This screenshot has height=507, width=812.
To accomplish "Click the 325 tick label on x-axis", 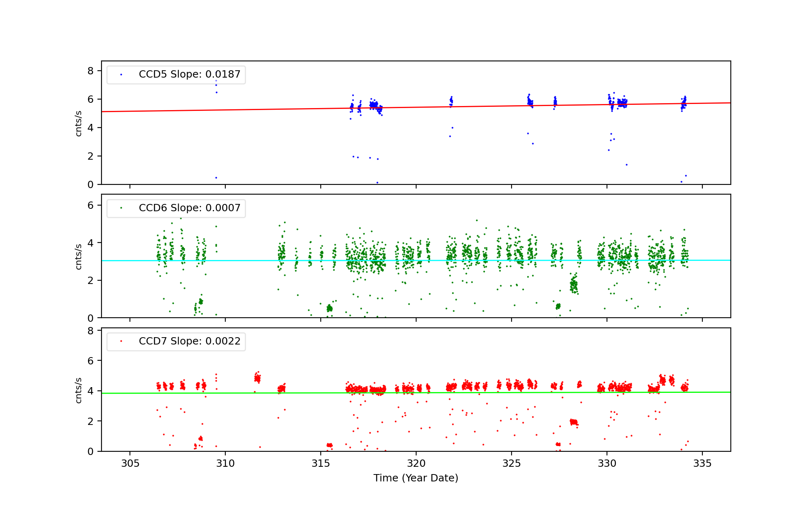I will tap(511, 464).
